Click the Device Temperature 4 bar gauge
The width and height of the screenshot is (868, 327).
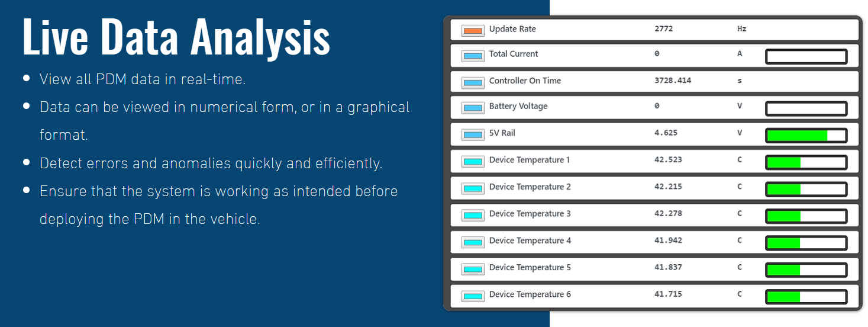coord(806,243)
